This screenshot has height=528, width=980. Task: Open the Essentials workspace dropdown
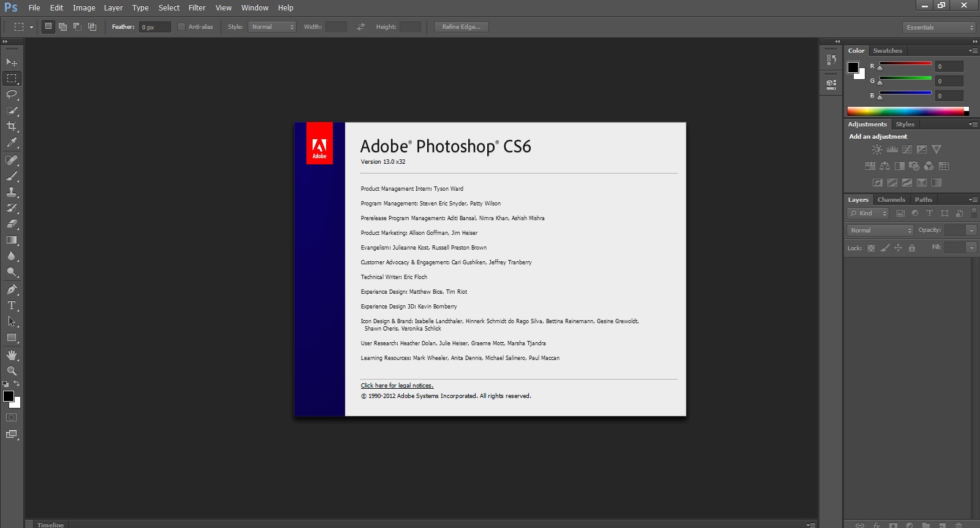(x=939, y=28)
